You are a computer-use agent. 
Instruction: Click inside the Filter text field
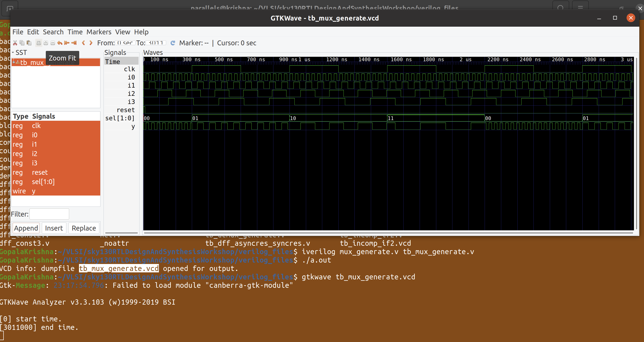point(49,214)
